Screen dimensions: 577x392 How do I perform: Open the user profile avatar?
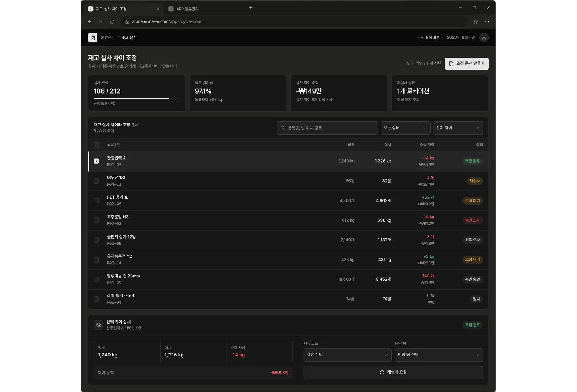(484, 37)
